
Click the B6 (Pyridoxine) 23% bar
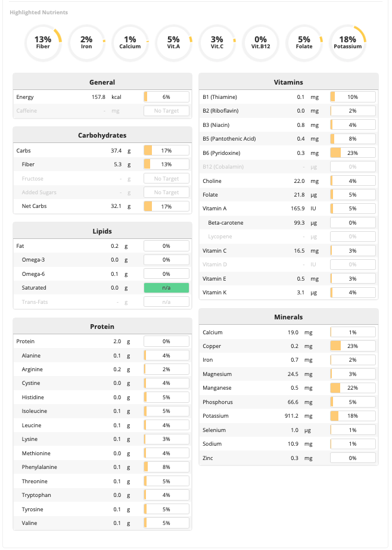[353, 153]
